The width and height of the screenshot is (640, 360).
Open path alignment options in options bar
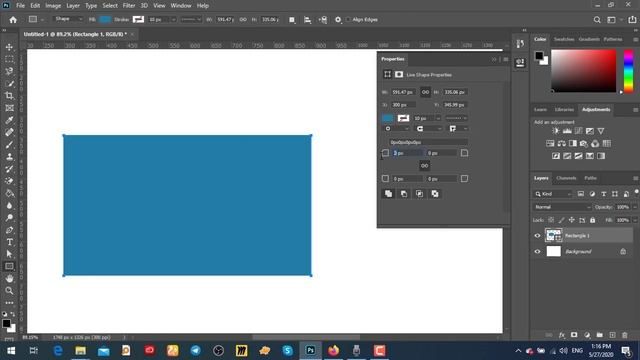pos(307,20)
